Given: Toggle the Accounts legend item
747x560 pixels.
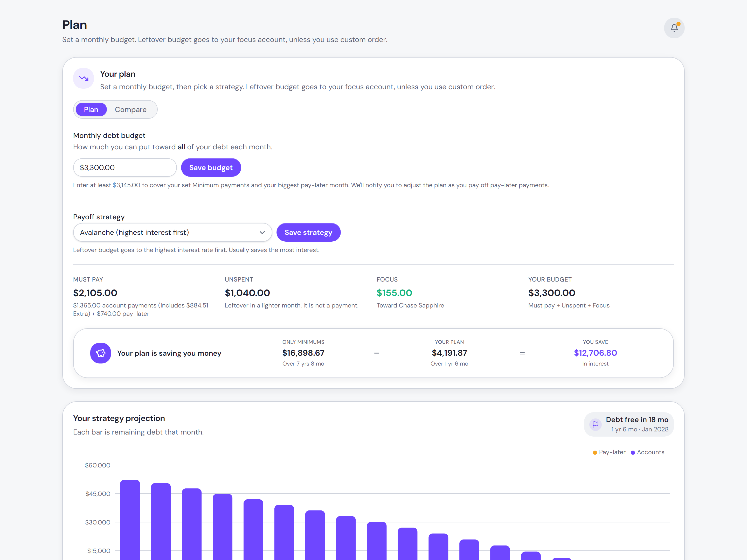Looking at the screenshot, I should pos(647,452).
